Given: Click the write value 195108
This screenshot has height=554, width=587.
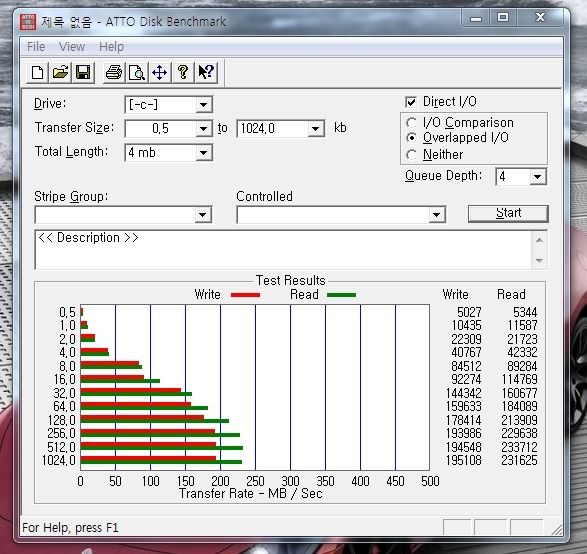Looking at the screenshot, I should point(463,460).
